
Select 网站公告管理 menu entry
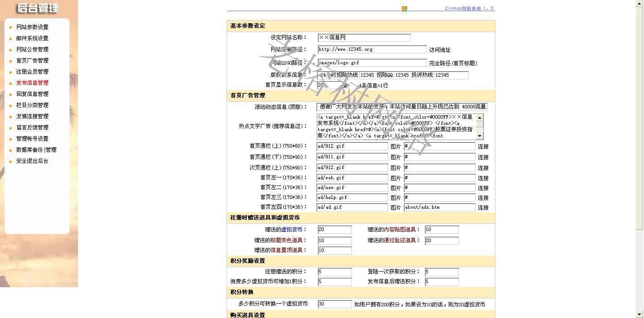click(32, 50)
